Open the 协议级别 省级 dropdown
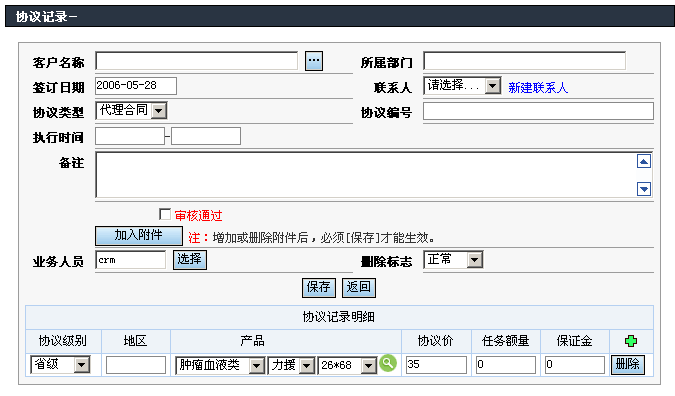 (60, 365)
